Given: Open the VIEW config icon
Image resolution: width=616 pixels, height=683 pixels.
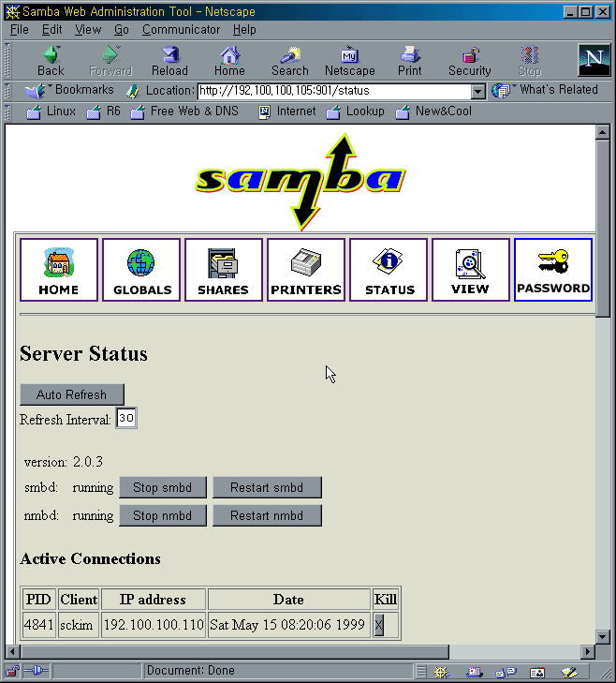Looking at the screenshot, I should [471, 270].
